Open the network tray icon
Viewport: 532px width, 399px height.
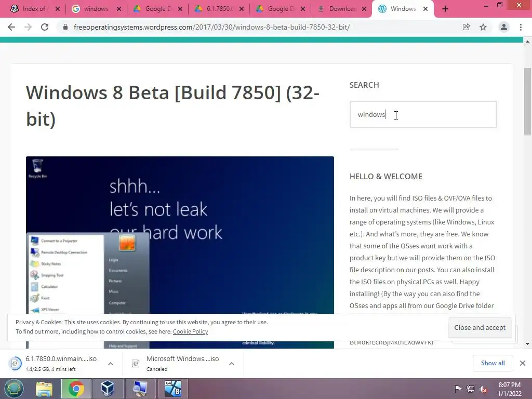(471, 389)
